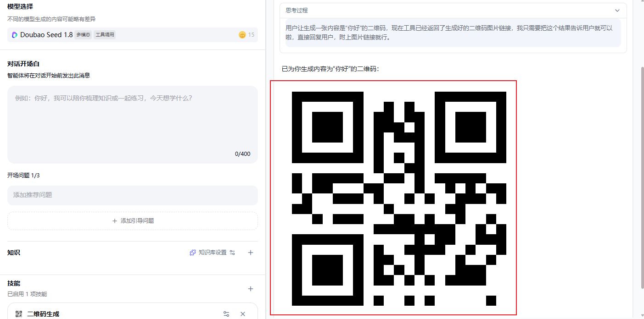
Task: Click the QR code icon of 二维码生成
Action: click(19, 314)
